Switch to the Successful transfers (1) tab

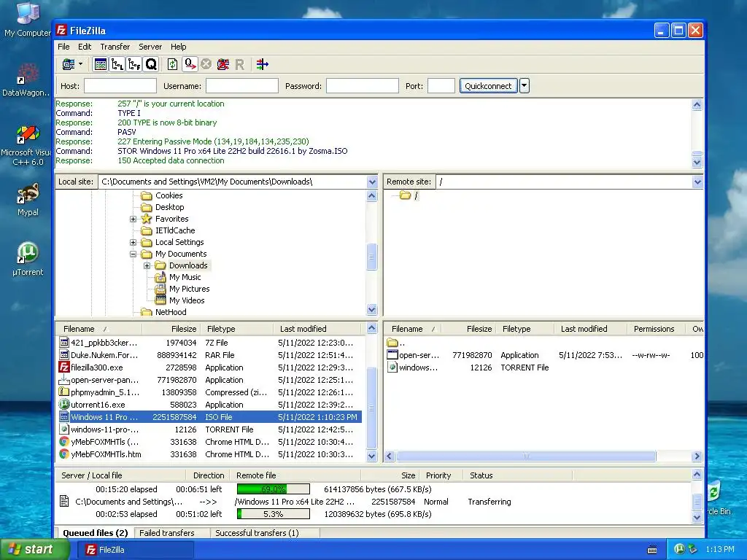click(x=257, y=533)
